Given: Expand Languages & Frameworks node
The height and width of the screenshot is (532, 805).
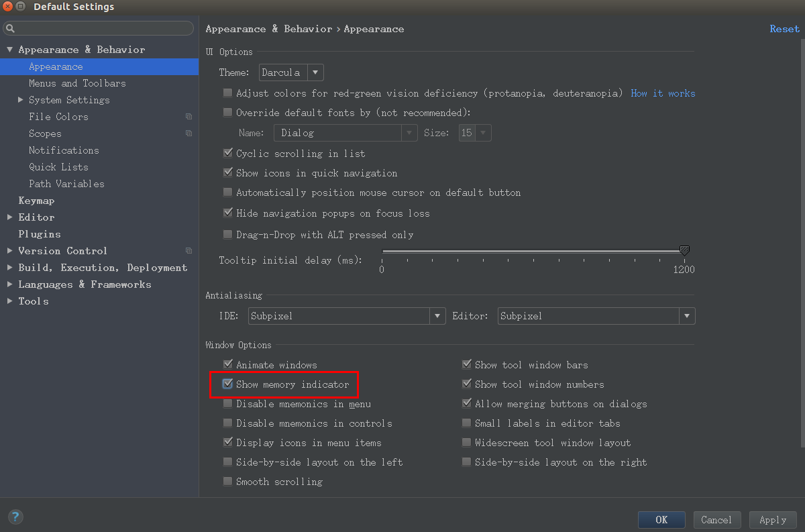Looking at the screenshot, I should (x=9, y=284).
